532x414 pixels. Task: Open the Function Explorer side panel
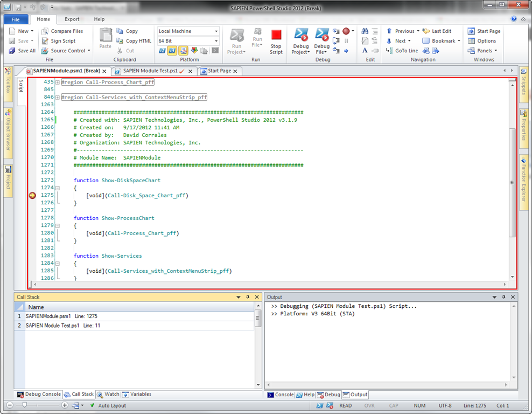(523, 182)
